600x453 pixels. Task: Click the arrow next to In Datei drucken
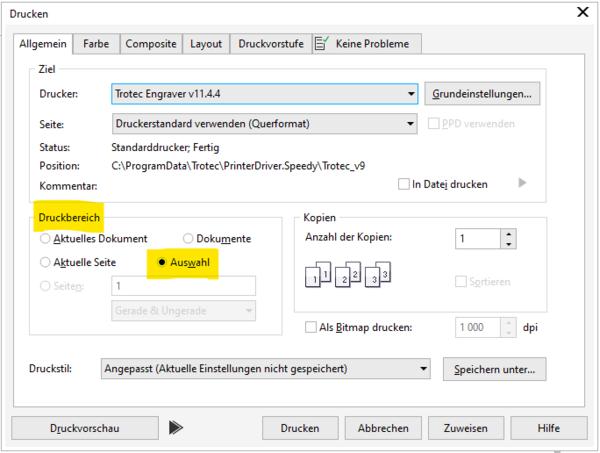[x=521, y=183]
